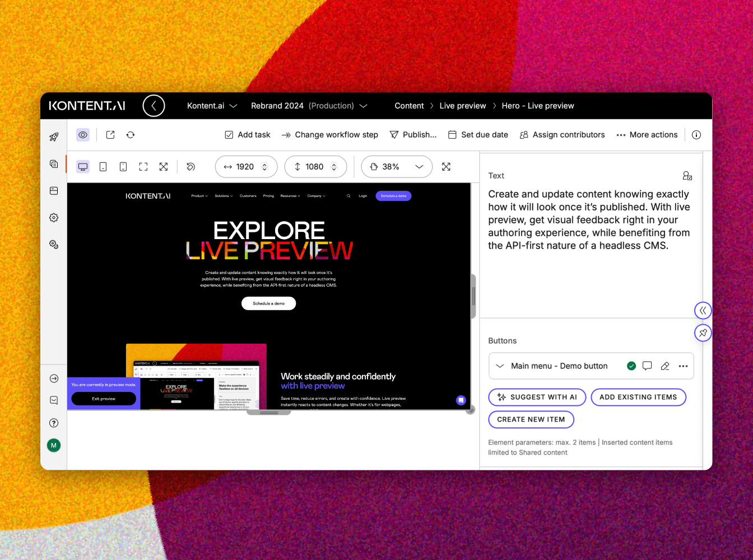Open the 38% zoom dropdown
Screen dimensions: 753x560
(397, 167)
